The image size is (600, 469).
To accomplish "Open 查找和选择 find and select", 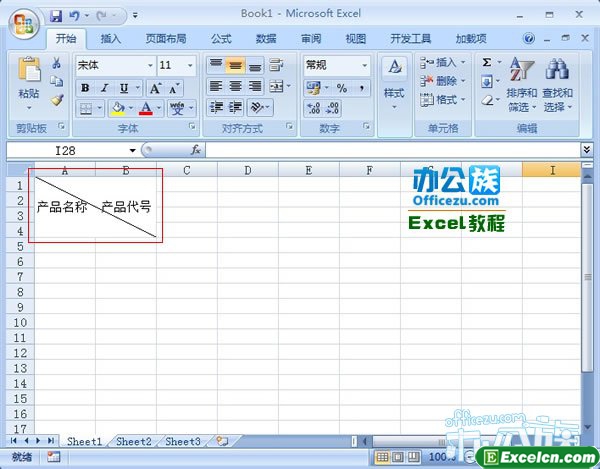I will coord(557,84).
